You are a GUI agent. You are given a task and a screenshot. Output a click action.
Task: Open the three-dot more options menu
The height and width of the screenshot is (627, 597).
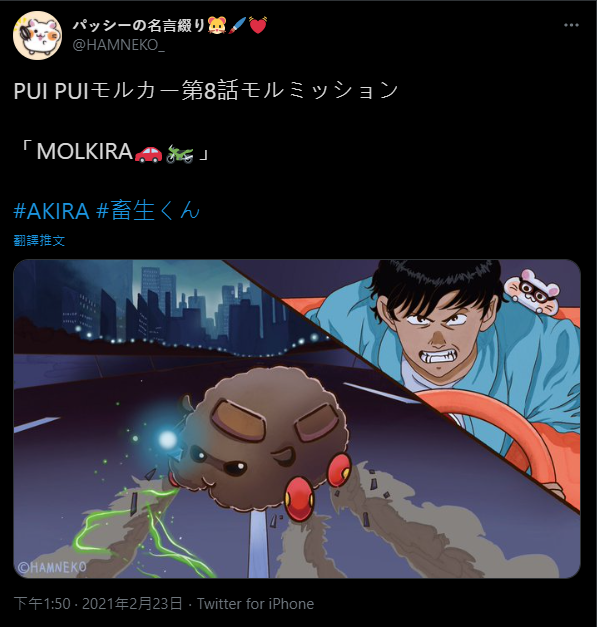coord(571,25)
